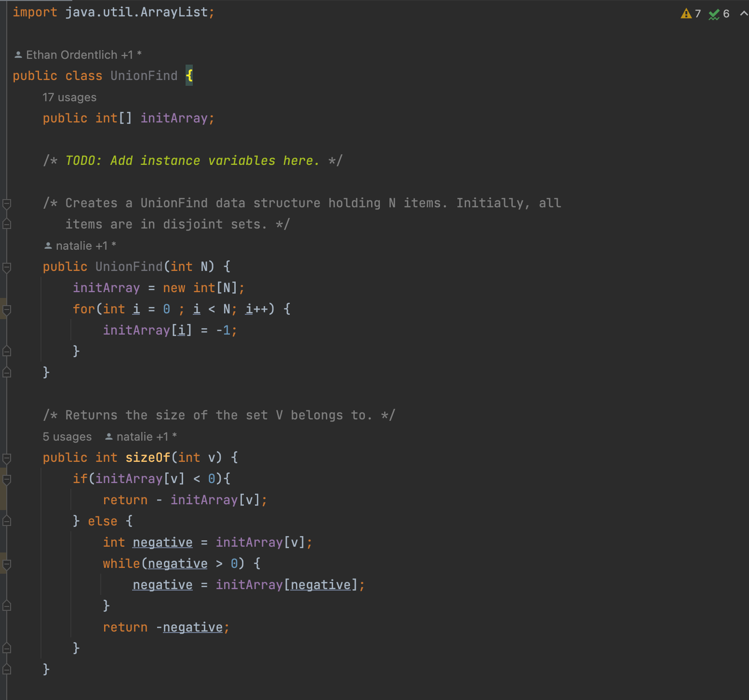
Task: Collapse the if block in sizeOf
Action: [7, 479]
